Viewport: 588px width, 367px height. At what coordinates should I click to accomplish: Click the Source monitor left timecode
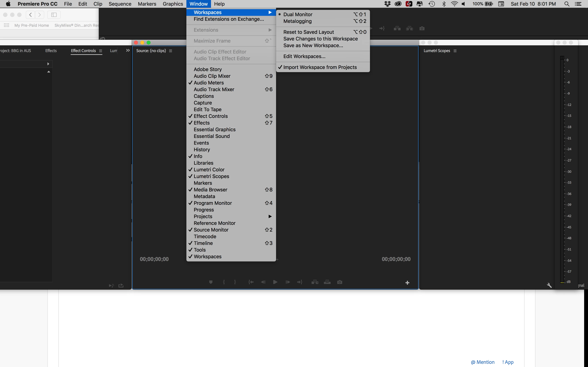tap(154, 259)
